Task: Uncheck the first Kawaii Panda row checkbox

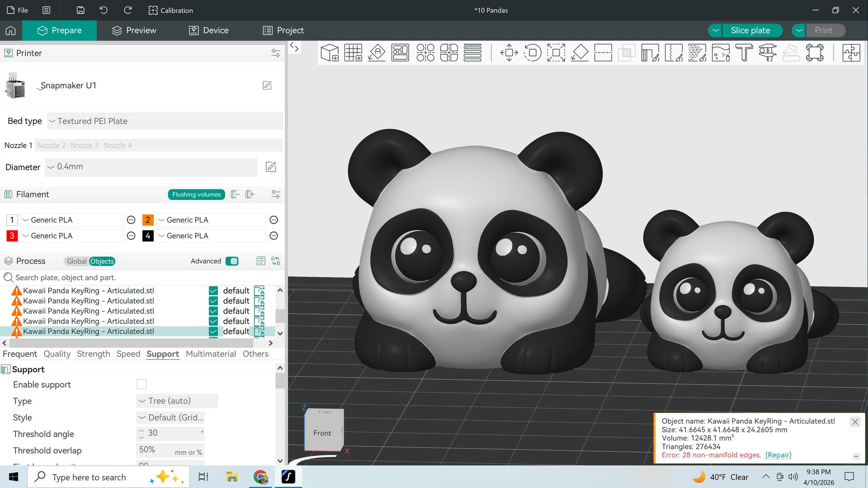Action: tap(213, 291)
